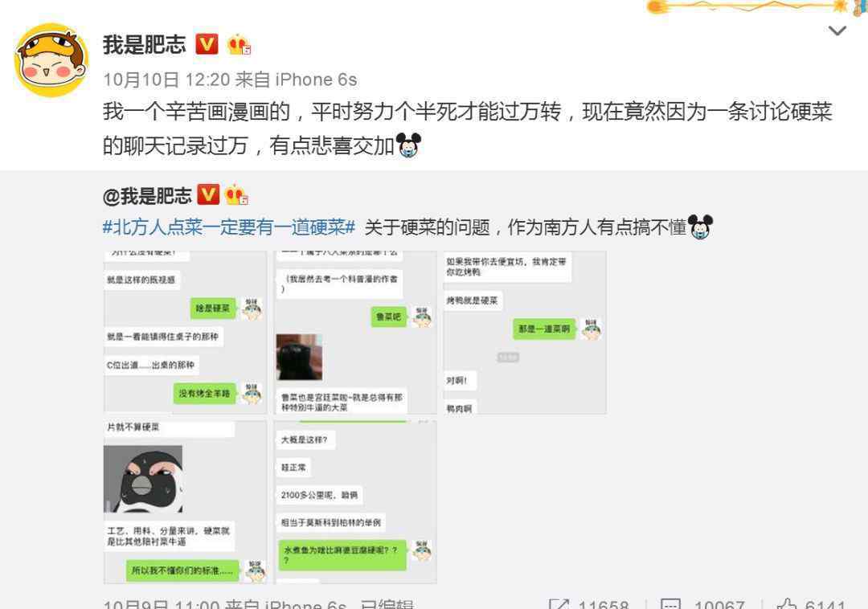Open the orange V verified badge beside the author name
The width and height of the screenshot is (868, 609).
(207, 44)
